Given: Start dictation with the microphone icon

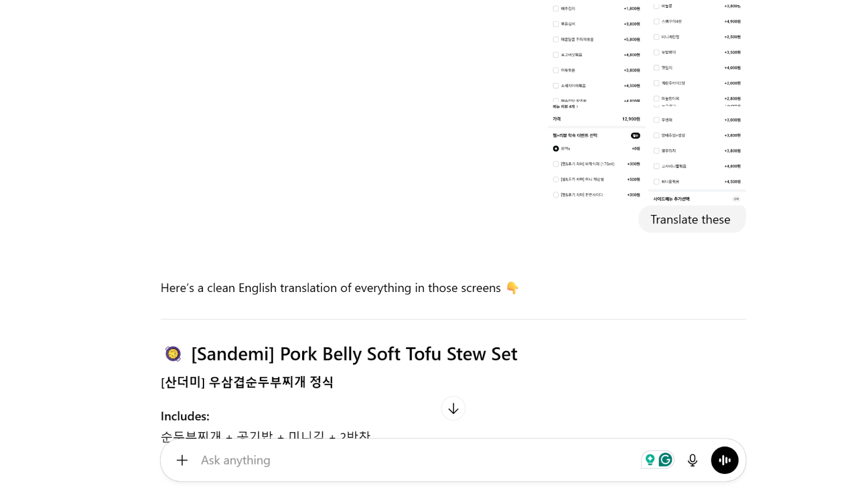Looking at the screenshot, I should 692,460.
